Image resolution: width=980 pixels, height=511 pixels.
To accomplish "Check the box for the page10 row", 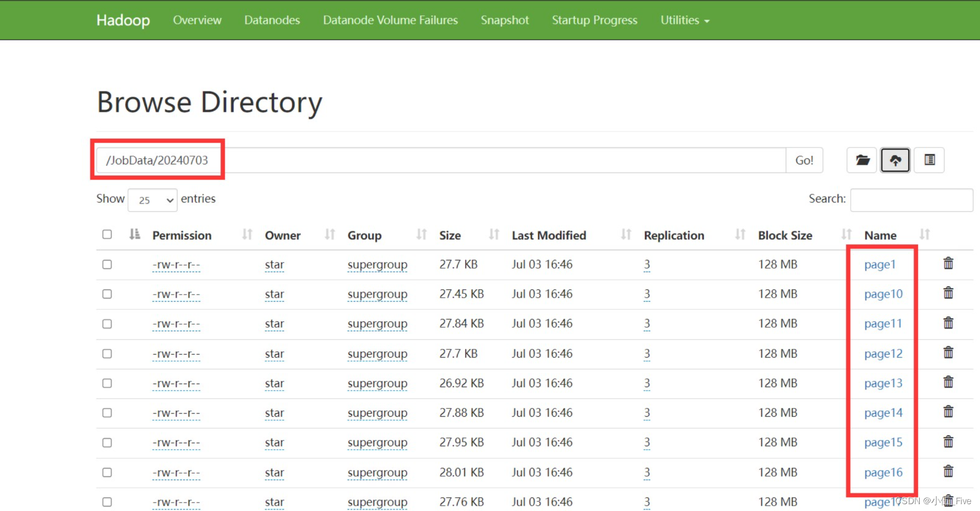I will (x=107, y=294).
